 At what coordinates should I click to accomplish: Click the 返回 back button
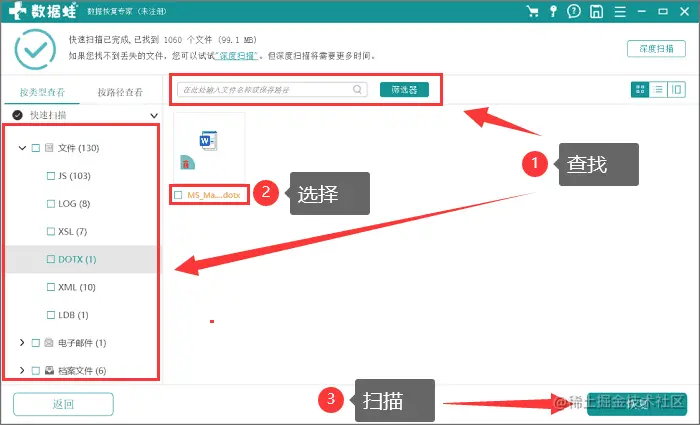63,404
